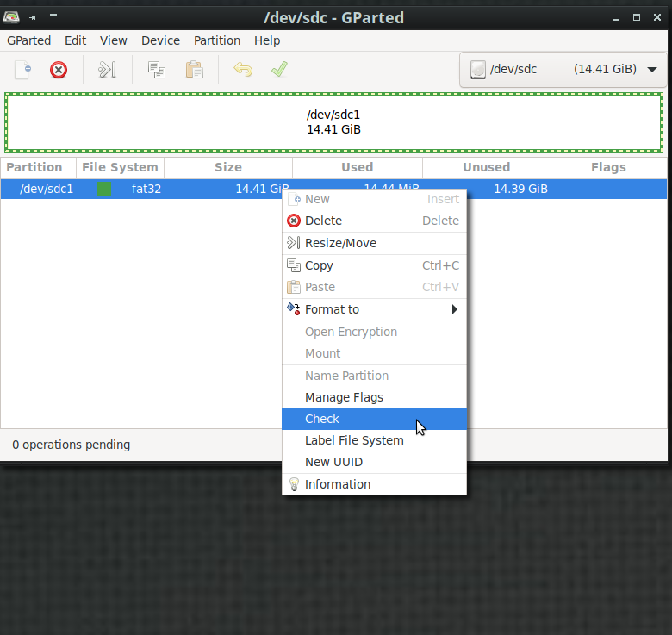Open the Device menu
672x635 pixels.
point(161,40)
